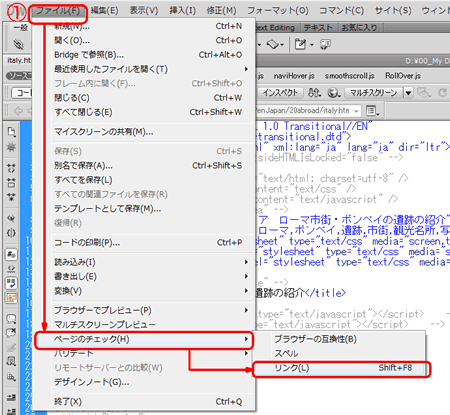The width and height of the screenshot is (450, 415).
Task: Click the Outdent Code icon
Action: pyautogui.click(x=11, y=411)
